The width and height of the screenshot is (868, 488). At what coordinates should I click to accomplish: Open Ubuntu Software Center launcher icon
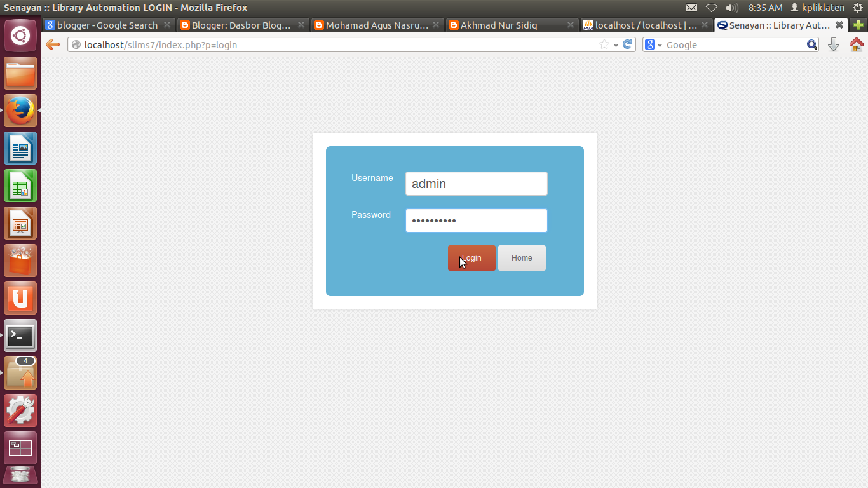pos(20,261)
